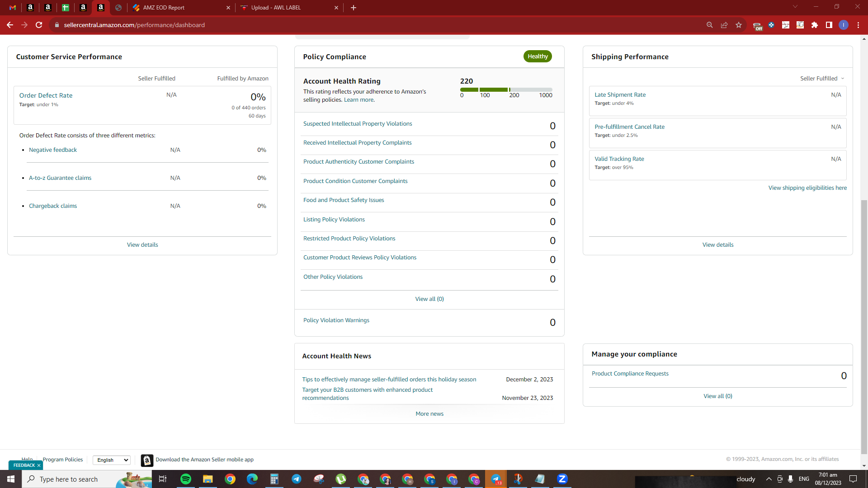Expand the Seller Fulfilled shipping dropdown
Viewport: 868px width, 488px height.
pos(822,79)
